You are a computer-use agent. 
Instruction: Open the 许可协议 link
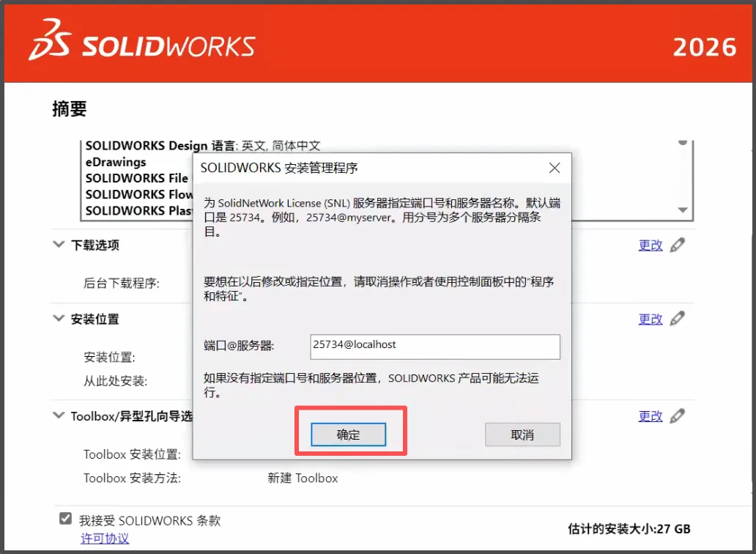click(105, 538)
